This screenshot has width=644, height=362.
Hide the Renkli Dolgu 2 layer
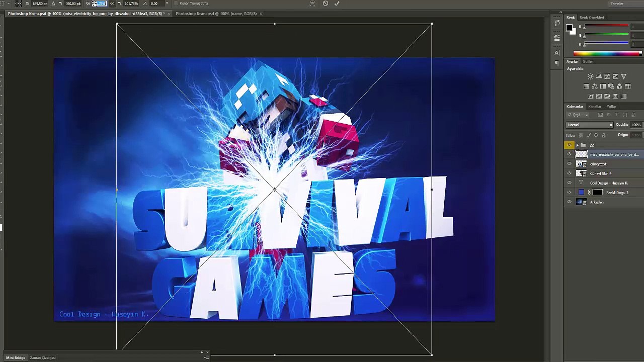[x=570, y=193]
